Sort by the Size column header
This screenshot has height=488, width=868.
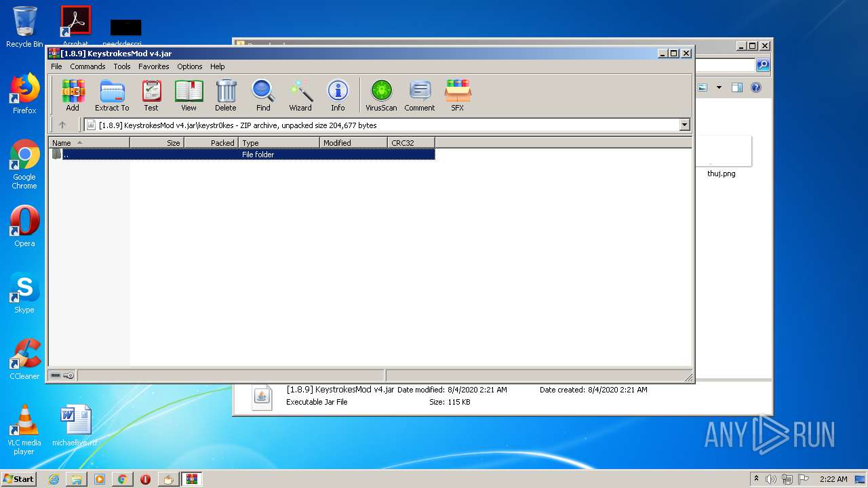point(157,143)
